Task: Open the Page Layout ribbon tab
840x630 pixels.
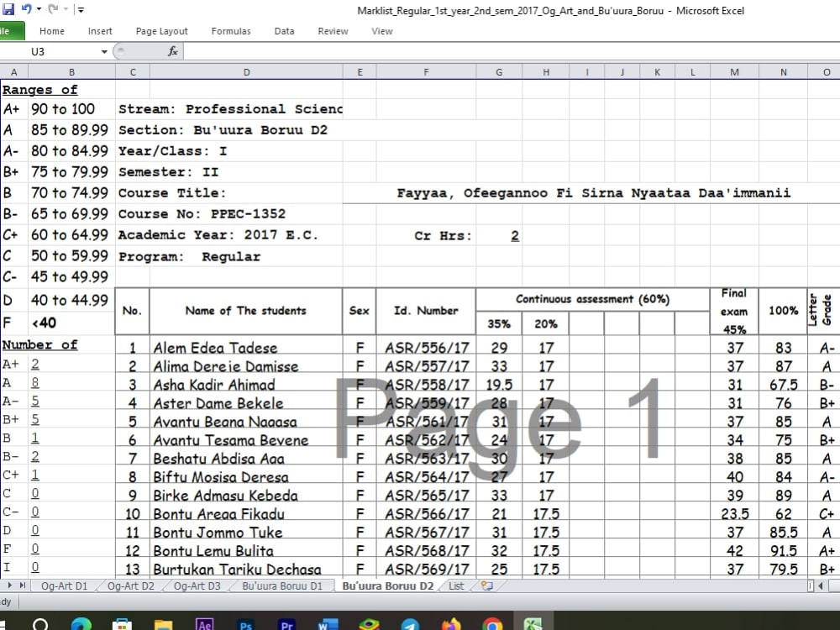Action: point(162,31)
